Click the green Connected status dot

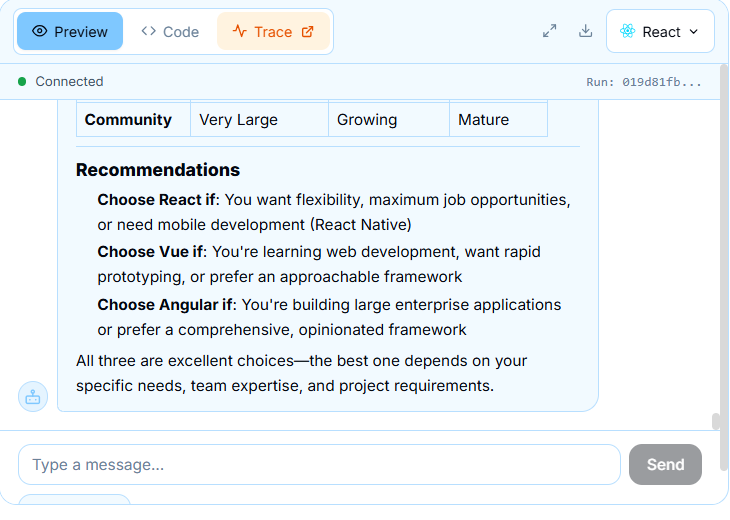[x=22, y=81]
